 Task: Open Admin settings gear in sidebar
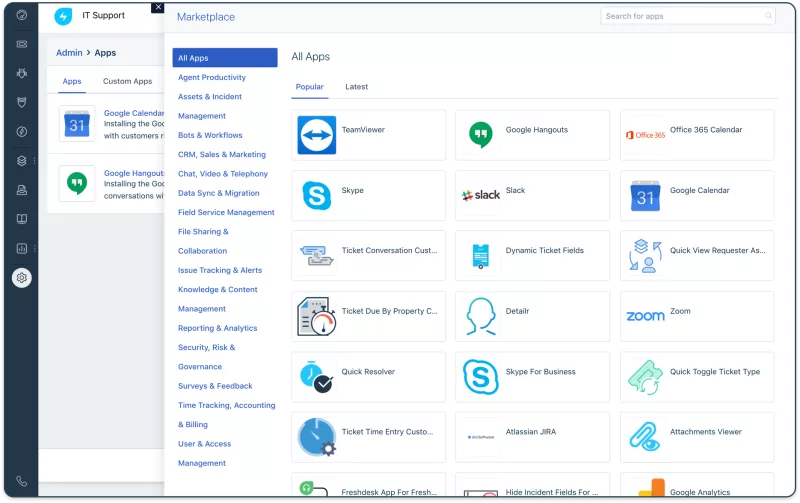pyautogui.click(x=22, y=278)
